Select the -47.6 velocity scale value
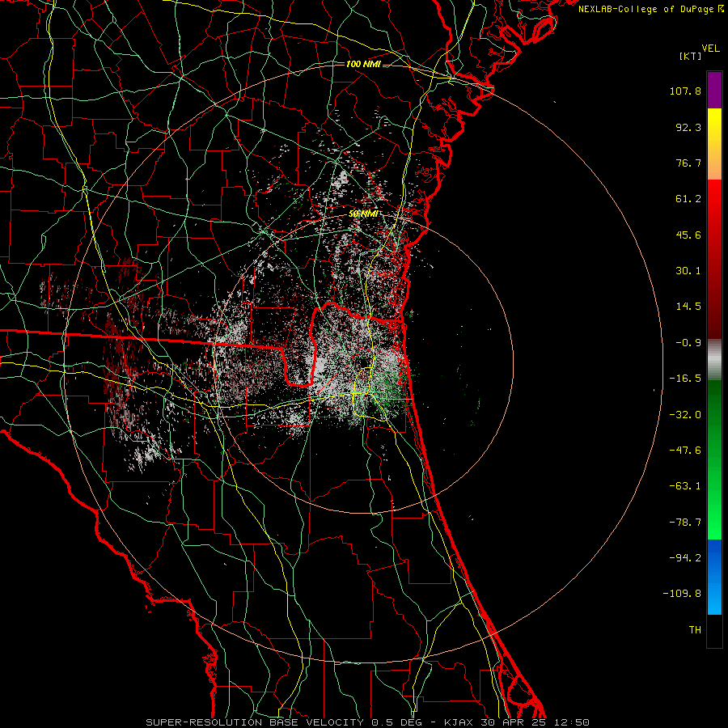Viewport: 728px width, 728px height. click(685, 451)
